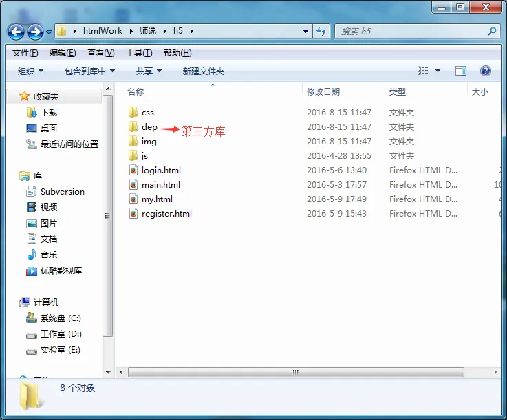
Task: Click the login.html file name
Action: 161,170
